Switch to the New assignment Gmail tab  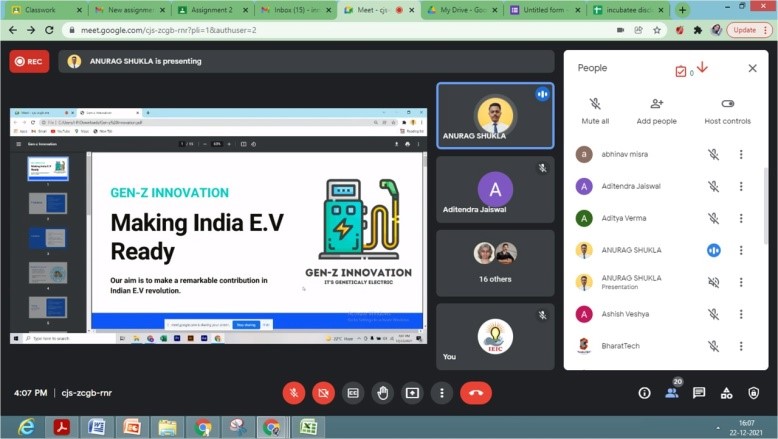point(129,9)
